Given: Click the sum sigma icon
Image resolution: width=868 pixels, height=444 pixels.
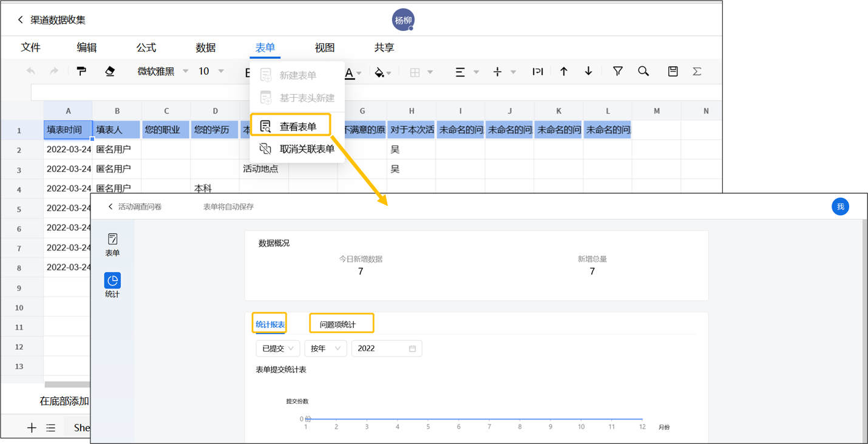Looking at the screenshot, I should 697,72.
